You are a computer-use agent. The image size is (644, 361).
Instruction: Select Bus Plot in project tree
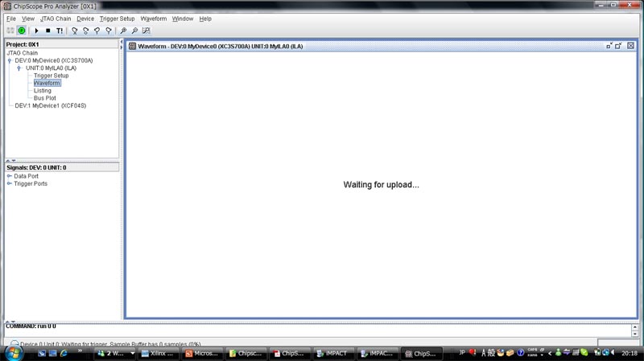pos(45,98)
